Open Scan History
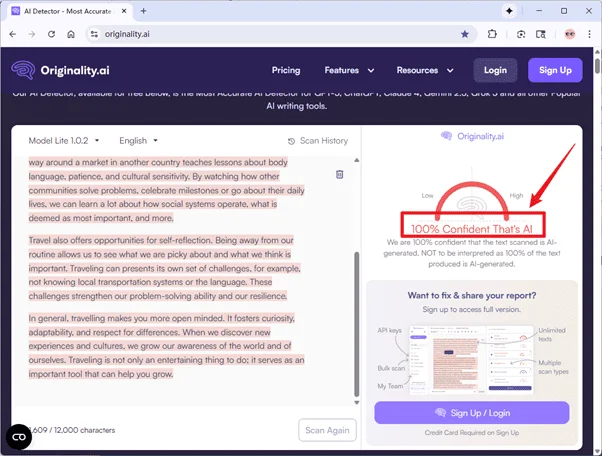Viewport: 602px width, 456px height. [x=318, y=141]
